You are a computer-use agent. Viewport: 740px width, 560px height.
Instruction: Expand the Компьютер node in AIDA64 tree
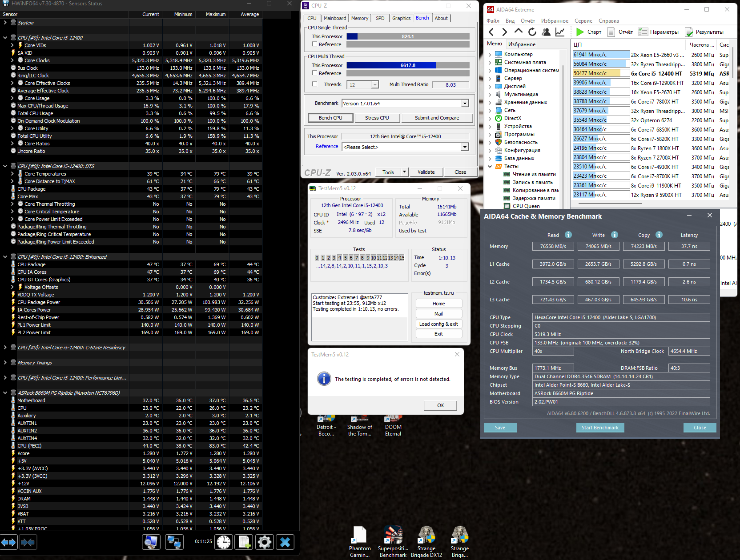tap(490, 55)
